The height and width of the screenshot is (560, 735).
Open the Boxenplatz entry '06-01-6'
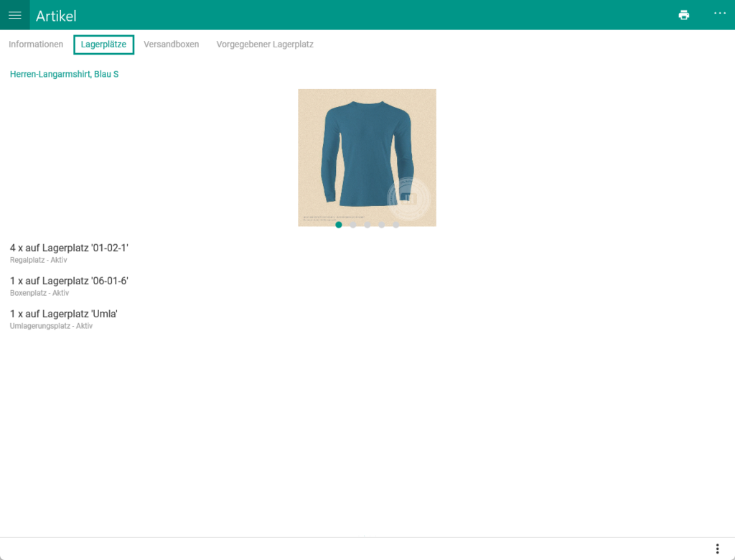pyautogui.click(x=69, y=281)
